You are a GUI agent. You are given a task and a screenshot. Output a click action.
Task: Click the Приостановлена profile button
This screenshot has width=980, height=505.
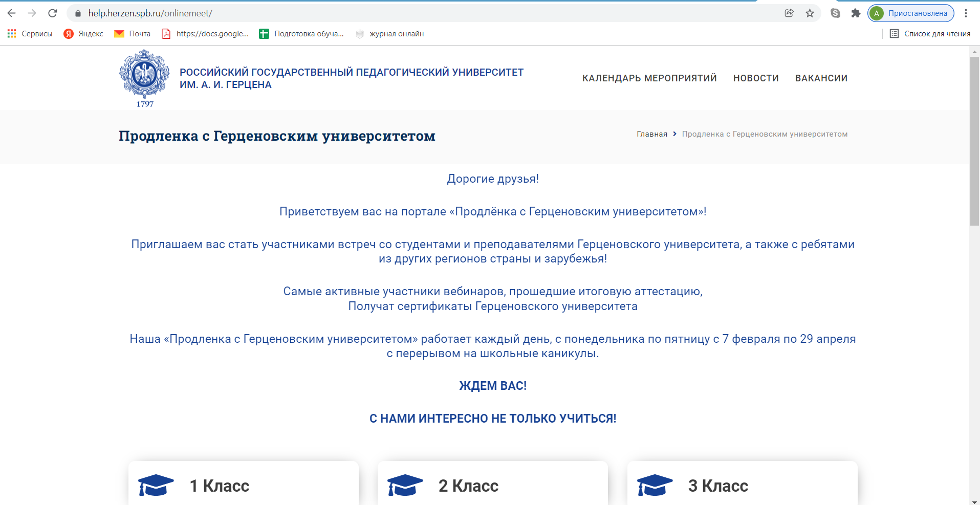pos(911,13)
